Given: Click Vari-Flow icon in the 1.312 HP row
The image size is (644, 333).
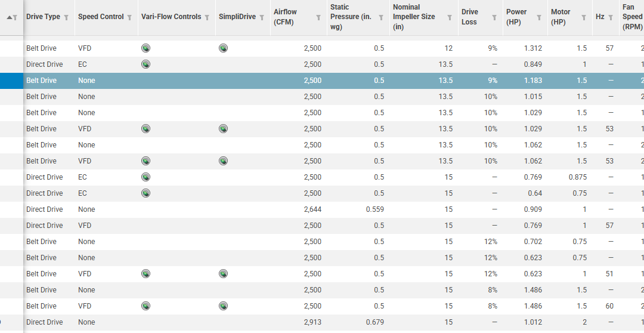Looking at the screenshot, I should (146, 48).
